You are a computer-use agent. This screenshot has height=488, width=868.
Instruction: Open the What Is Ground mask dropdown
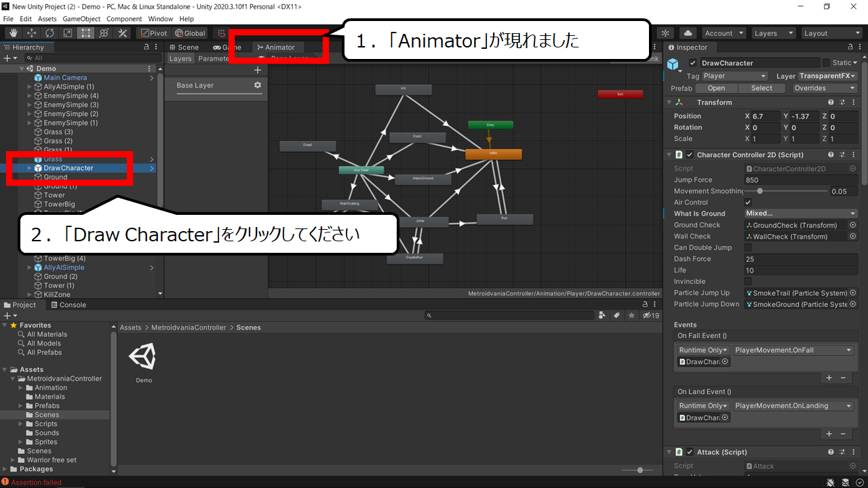coord(801,213)
